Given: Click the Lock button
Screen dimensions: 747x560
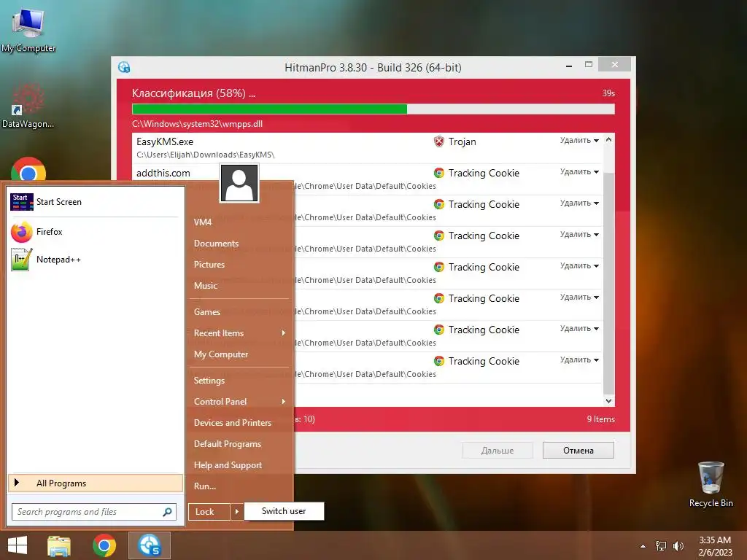Looking at the screenshot, I should 209,512.
